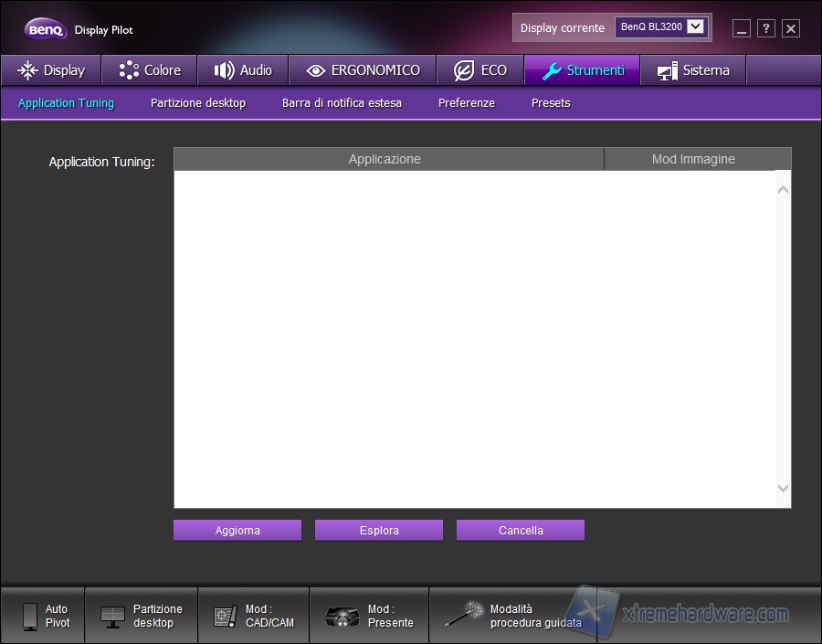Click the list's scroll down arrow
Image resolution: width=822 pixels, height=644 pixels.
point(783,489)
